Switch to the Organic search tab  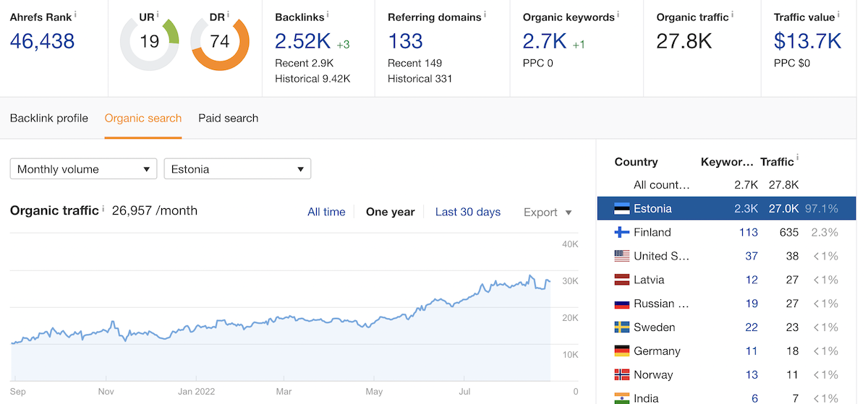(143, 118)
